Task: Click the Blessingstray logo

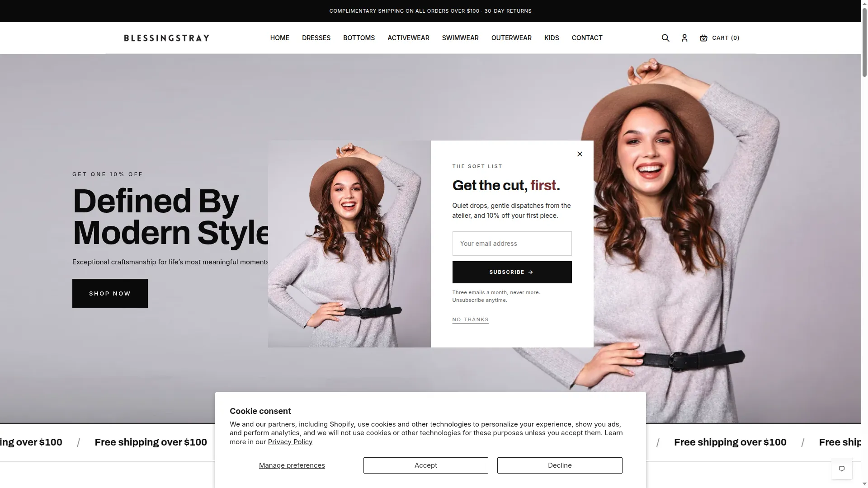Action: click(167, 38)
